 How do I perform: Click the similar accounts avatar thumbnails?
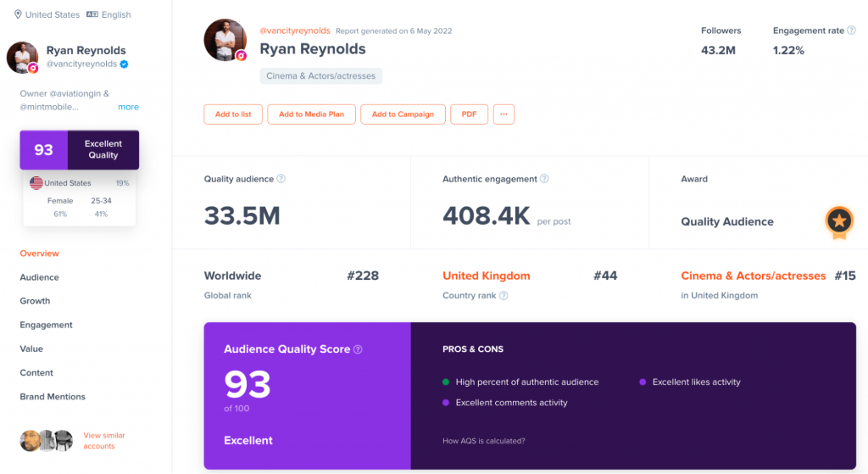(x=47, y=441)
